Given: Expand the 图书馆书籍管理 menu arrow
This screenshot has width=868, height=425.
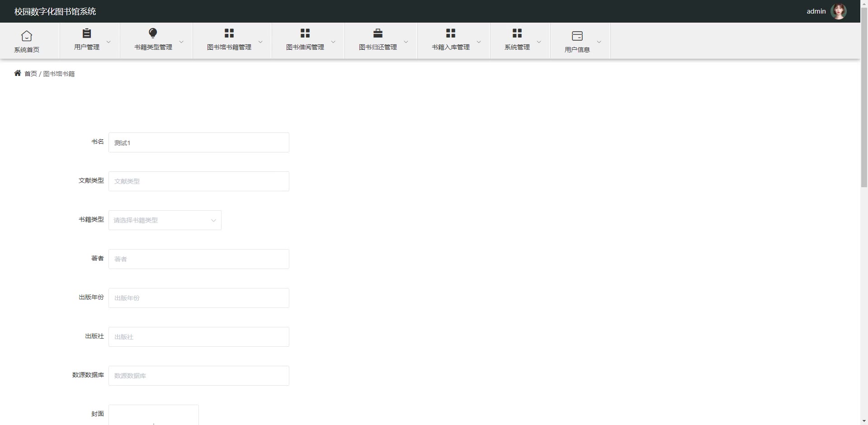Looking at the screenshot, I should click(260, 42).
